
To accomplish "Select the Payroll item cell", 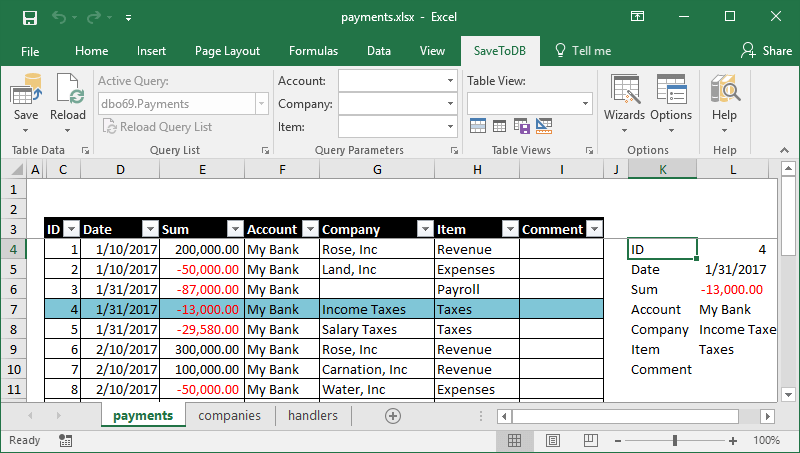I will point(477,290).
